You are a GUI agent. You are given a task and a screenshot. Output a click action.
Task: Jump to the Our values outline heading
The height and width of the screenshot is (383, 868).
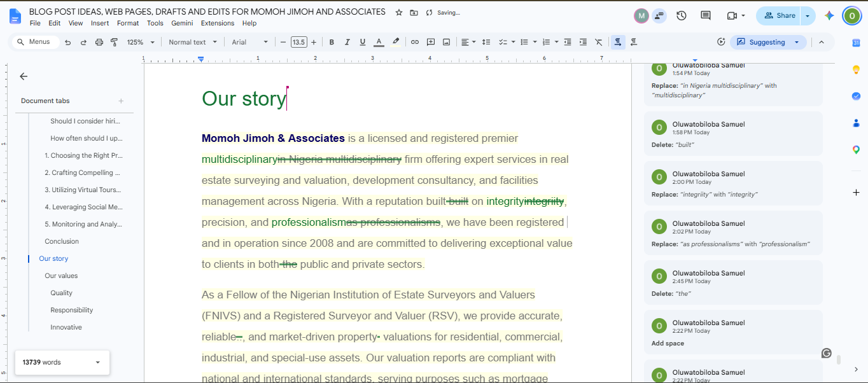pyautogui.click(x=61, y=275)
